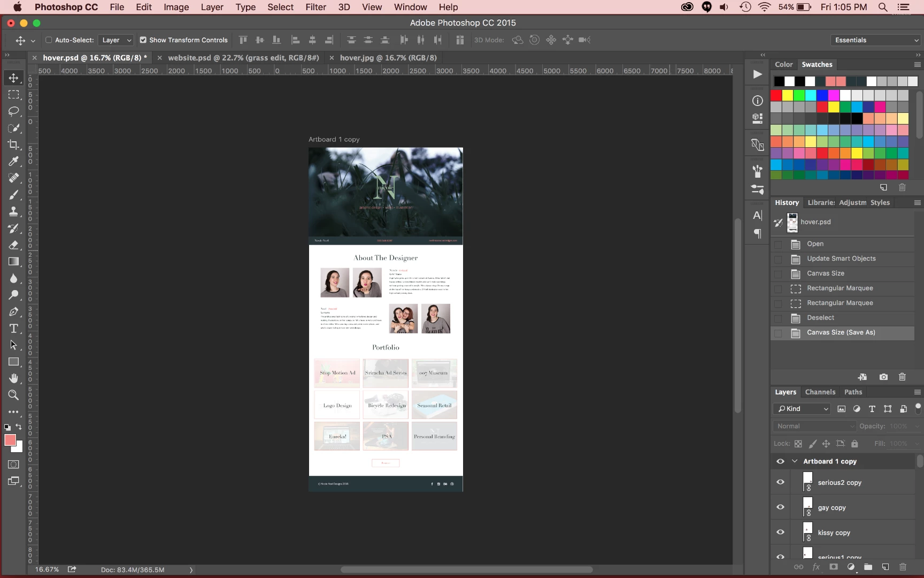Select the Rectangle shape tool
Screen dimensions: 924x578
coord(13,362)
